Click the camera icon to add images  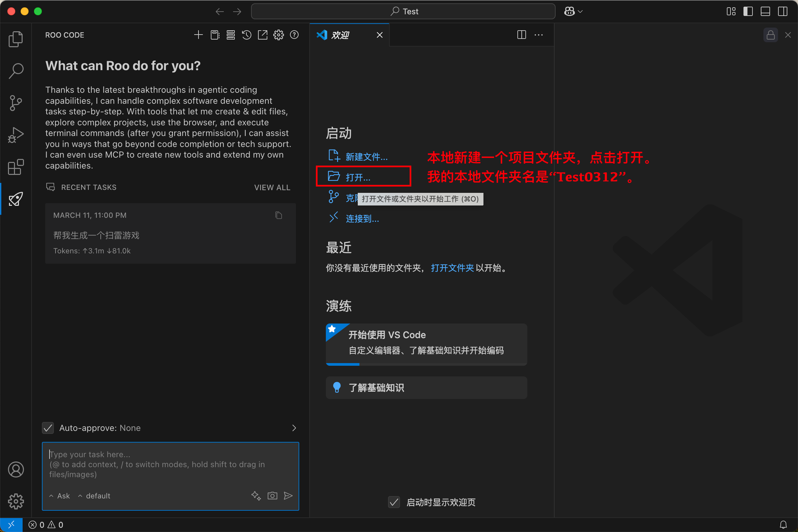(272, 496)
